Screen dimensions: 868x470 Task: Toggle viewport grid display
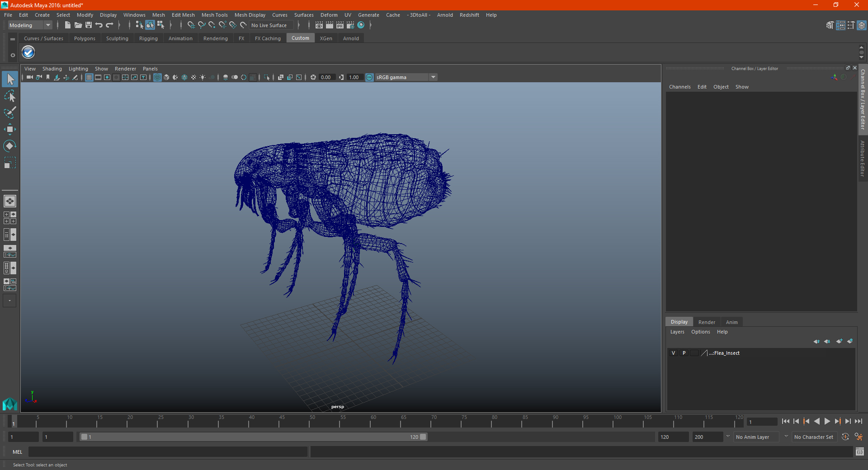(89, 77)
